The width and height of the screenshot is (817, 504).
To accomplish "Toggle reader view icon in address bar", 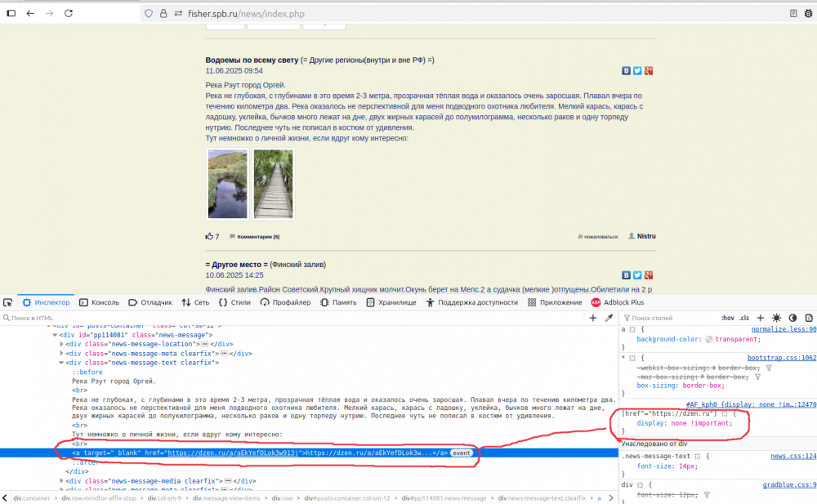I will (x=793, y=14).
